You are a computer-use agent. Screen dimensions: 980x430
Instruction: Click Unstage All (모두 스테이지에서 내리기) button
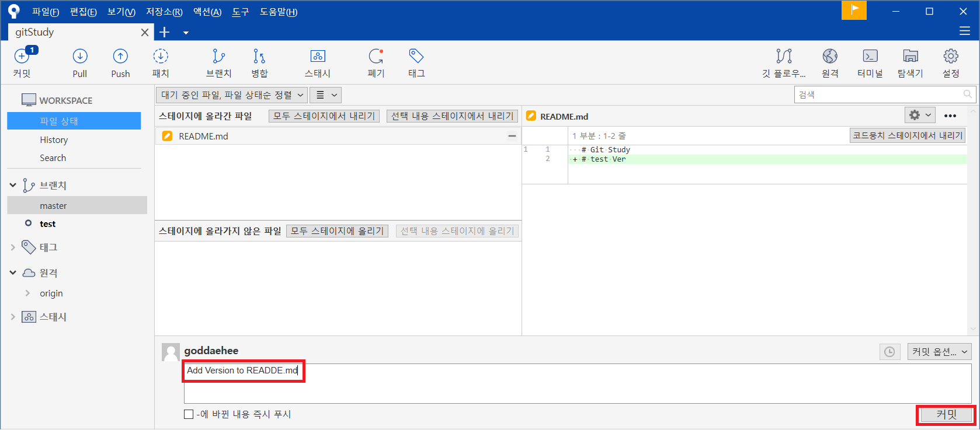click(324, 116)
